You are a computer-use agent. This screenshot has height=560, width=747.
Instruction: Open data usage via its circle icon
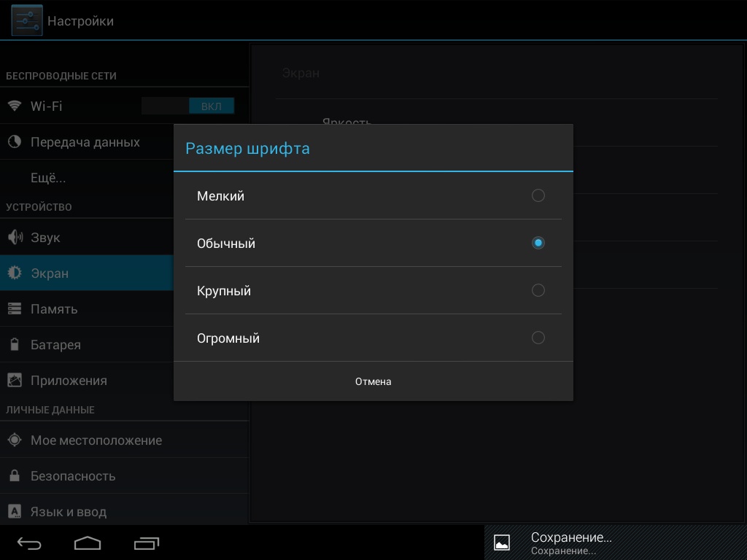point(15,142)
